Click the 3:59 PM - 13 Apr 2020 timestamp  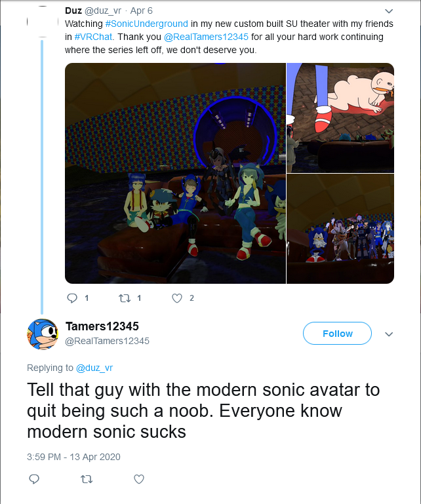73,457
